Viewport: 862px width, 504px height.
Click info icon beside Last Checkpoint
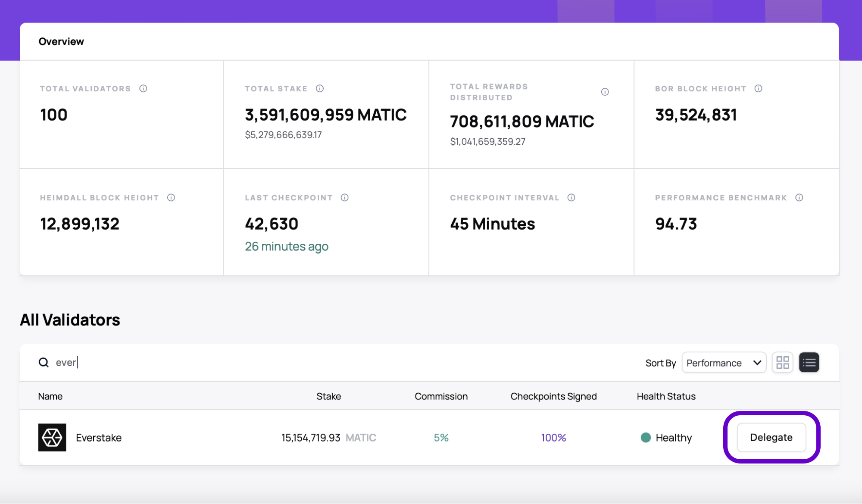pyautogui.click(x=345, y=197)
